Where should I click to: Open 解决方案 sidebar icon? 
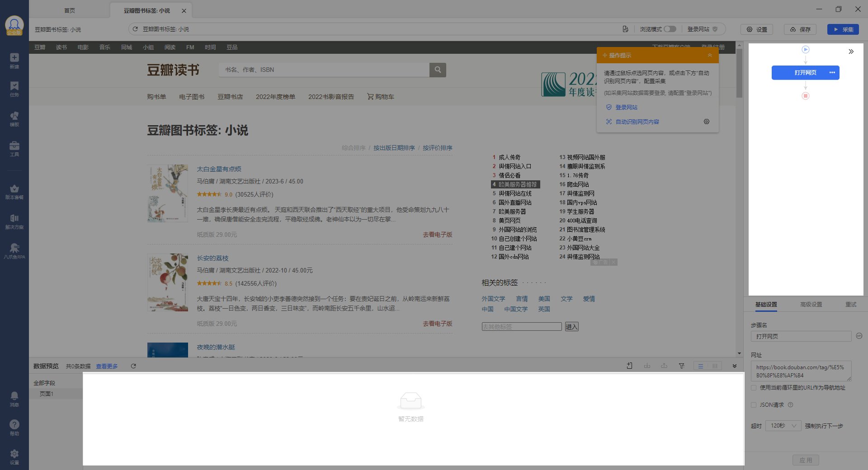click(x=14, y=221)
